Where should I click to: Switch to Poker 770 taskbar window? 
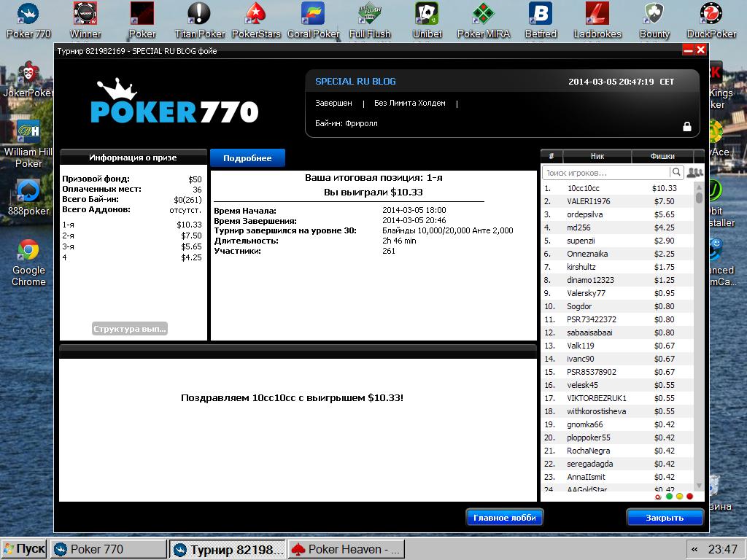coord(109,549)
